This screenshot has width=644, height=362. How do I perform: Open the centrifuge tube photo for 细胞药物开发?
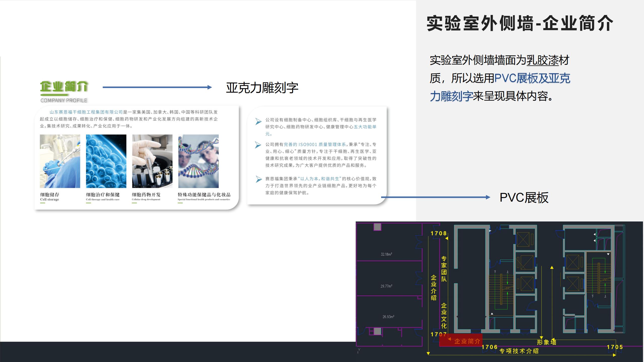152,161
